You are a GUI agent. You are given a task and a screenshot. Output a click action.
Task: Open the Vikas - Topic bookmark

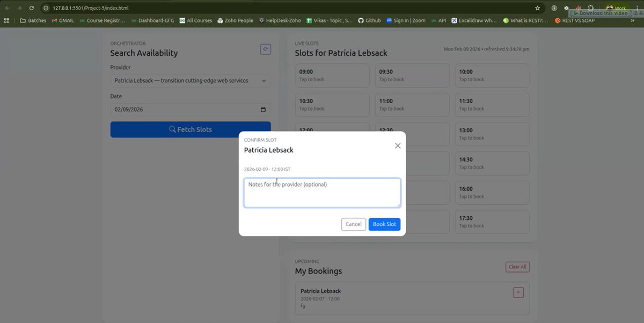(330, 20)
